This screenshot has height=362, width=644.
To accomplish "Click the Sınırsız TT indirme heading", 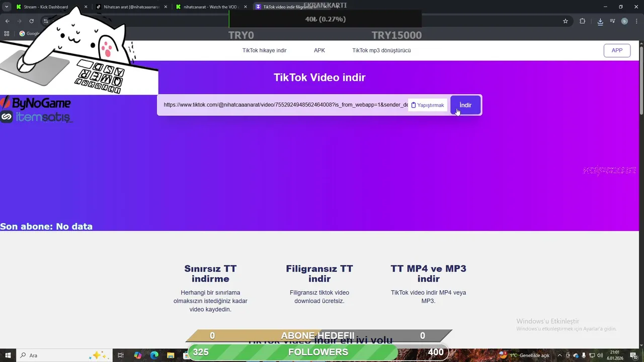I will pyautogui.click(x=210, y=274).
